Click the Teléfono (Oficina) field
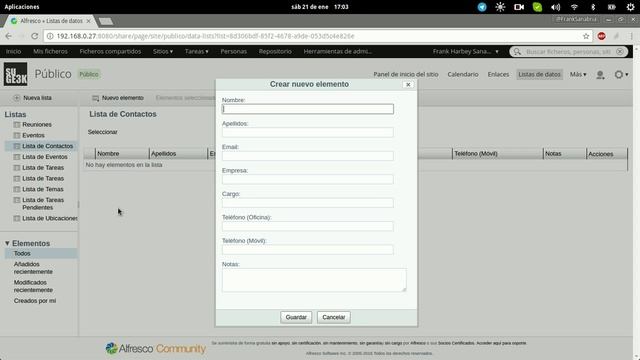This screenshot has height=360, width=640. (308, 226)
